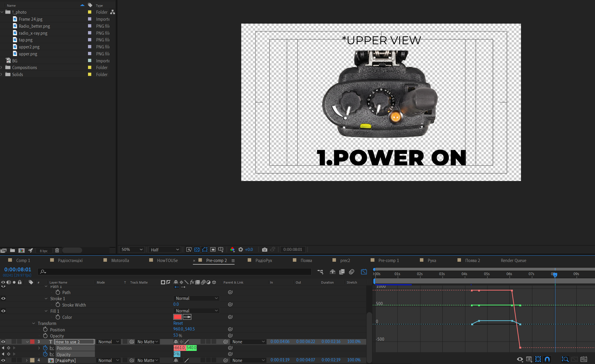Hide the How to use 2 layer

pos(3,342)
